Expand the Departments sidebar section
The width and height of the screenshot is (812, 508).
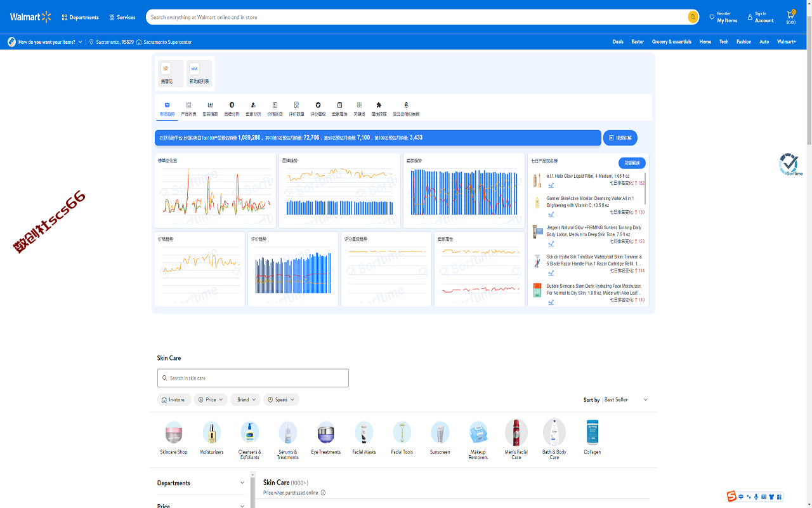(200, 483)
